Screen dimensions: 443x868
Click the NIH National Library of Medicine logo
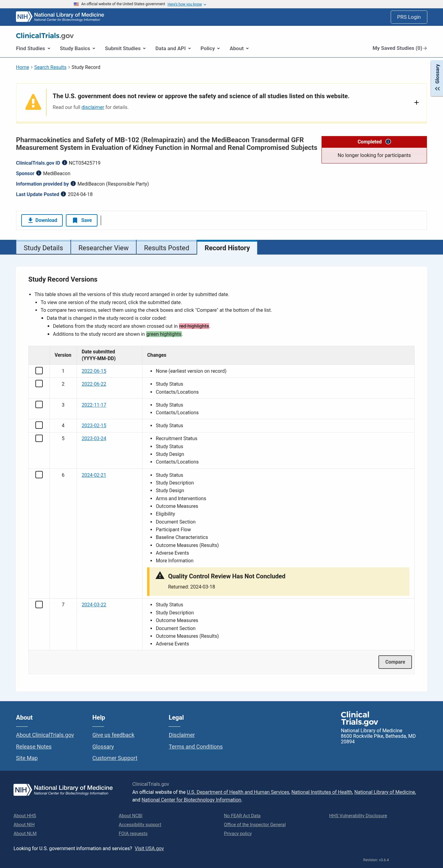[60, 17]
